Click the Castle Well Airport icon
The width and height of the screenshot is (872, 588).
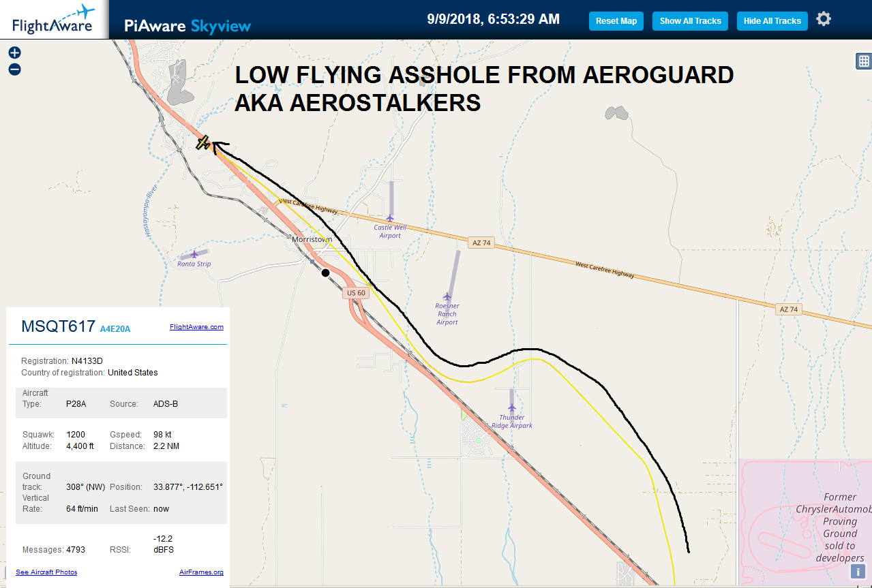click(390, 218)
